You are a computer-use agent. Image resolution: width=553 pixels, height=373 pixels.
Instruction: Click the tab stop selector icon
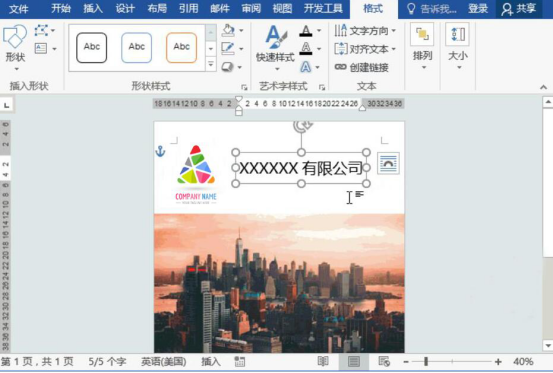[x=7, y=105]
